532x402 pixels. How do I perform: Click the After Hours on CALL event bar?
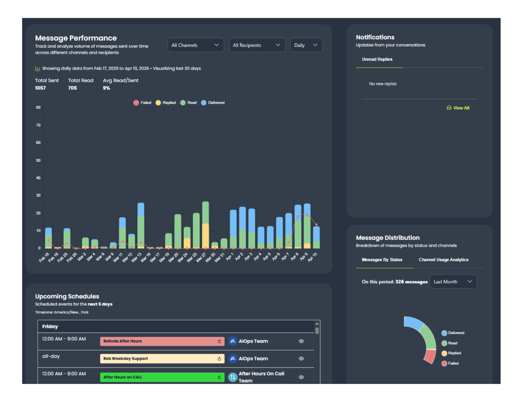[x=162, y=377]
